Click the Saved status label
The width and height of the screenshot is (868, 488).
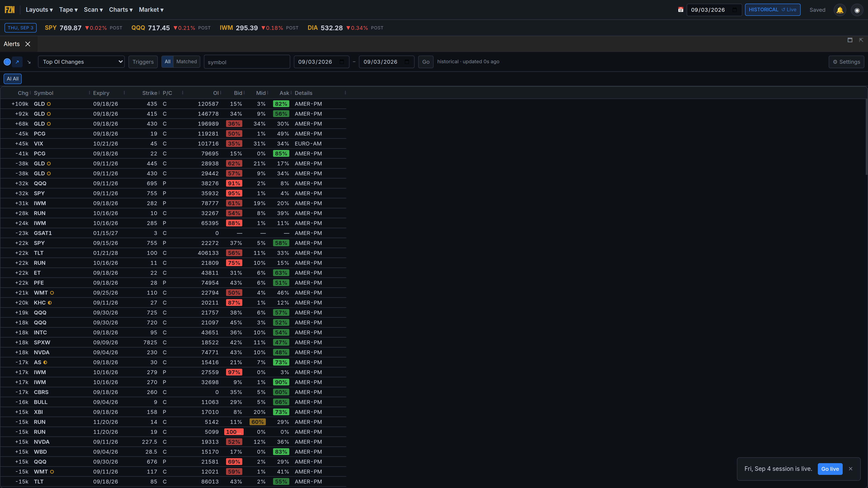pyautogui.click(x=817, y=10)
